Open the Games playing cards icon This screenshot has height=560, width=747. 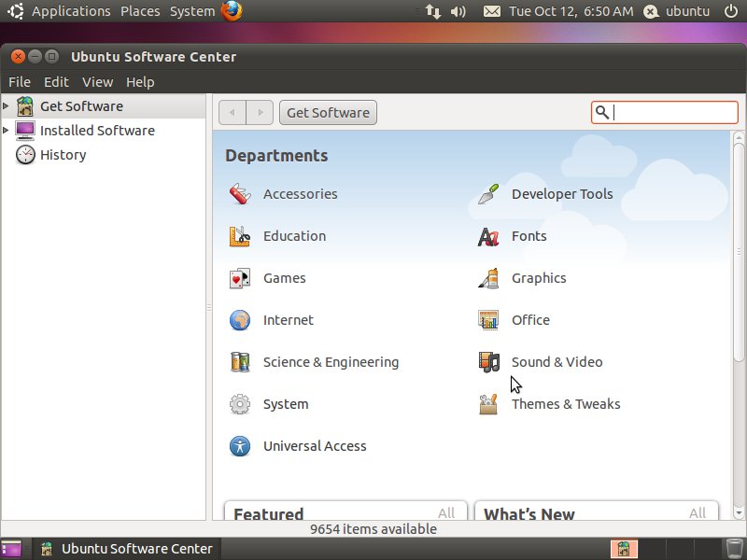[240, 278]
